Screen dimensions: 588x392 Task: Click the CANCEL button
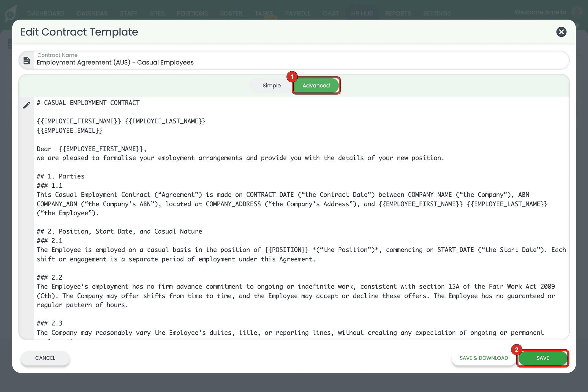pyautogui.click(x=45, y=358)
